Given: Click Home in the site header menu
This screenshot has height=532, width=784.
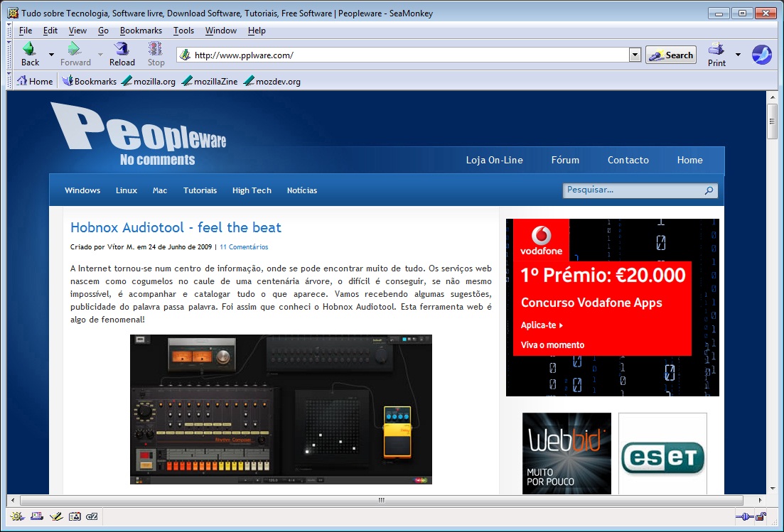Looking at the screenshot, I should click(689, 161).
